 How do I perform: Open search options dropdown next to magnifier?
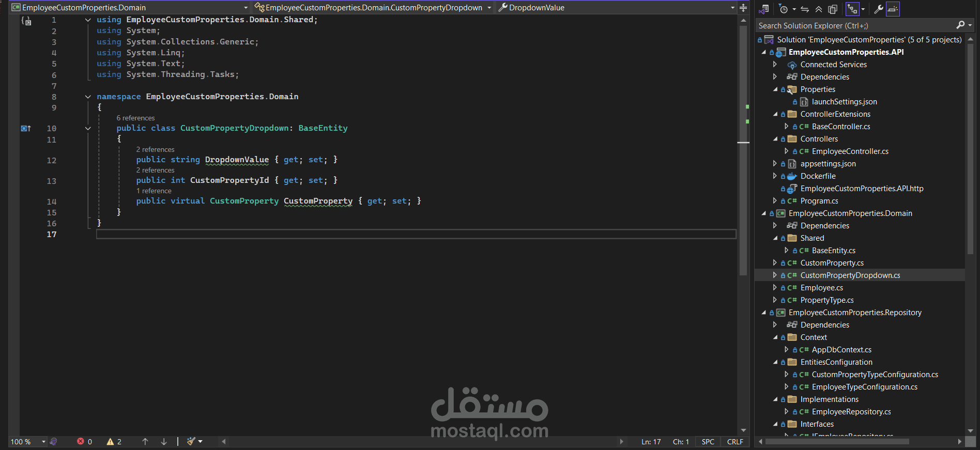tap(970, 25)
